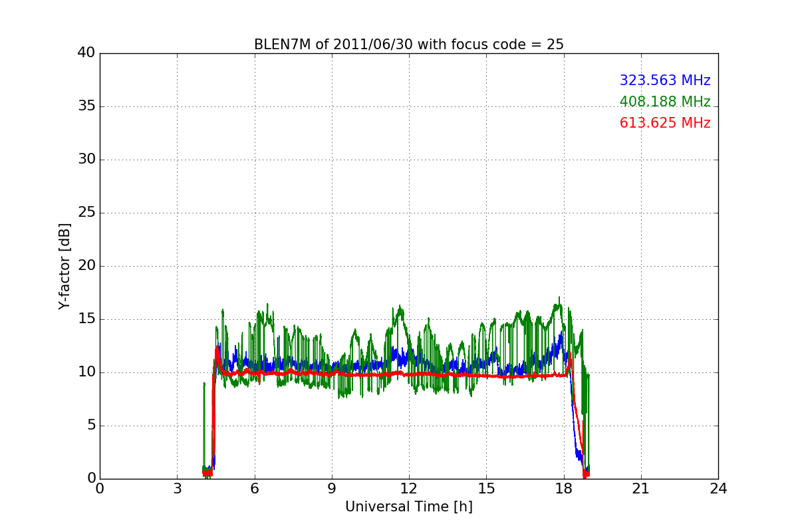Viewport: 798px width, 532px height.
Task: Click the 'Universal Time [h]' axis label
Action: (409, 507)
